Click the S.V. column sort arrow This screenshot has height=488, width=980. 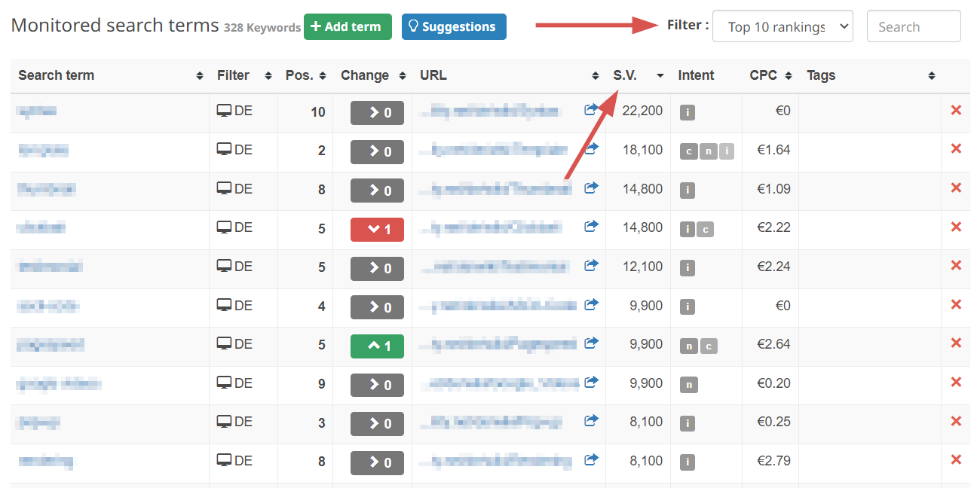click(660, 75)
